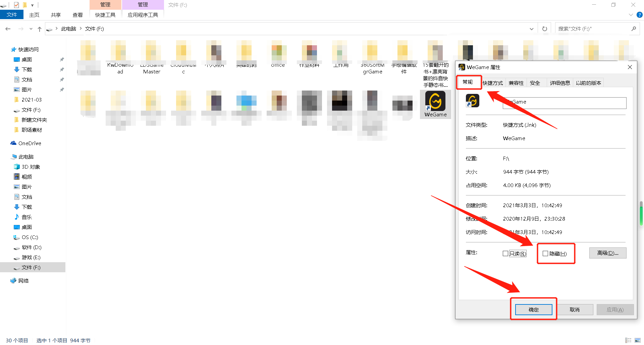
Task: Open the 软件 (D:) drive
Action: pos(32,247)
